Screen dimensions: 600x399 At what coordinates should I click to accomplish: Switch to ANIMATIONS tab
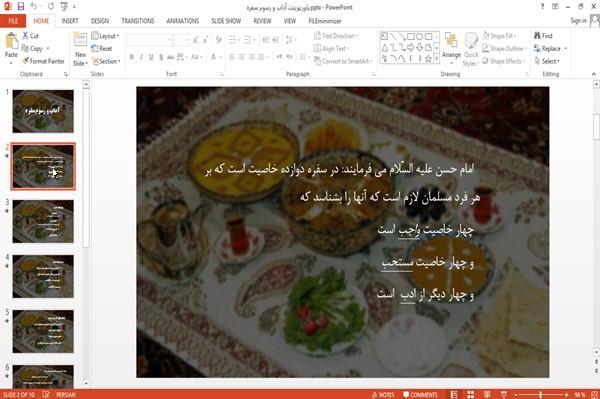click(x=183, y=21)
